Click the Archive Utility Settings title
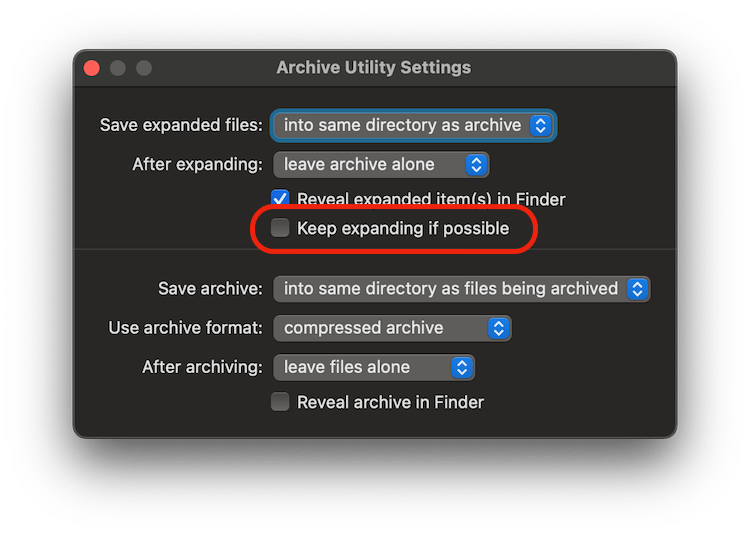The width and height of the screenshot is (750, 535). point(373,68)
